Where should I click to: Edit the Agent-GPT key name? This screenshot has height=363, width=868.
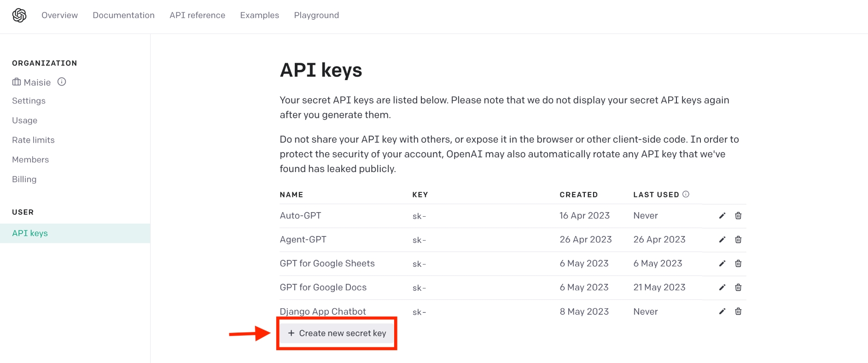pyautogui.click(x=722, y=240)
